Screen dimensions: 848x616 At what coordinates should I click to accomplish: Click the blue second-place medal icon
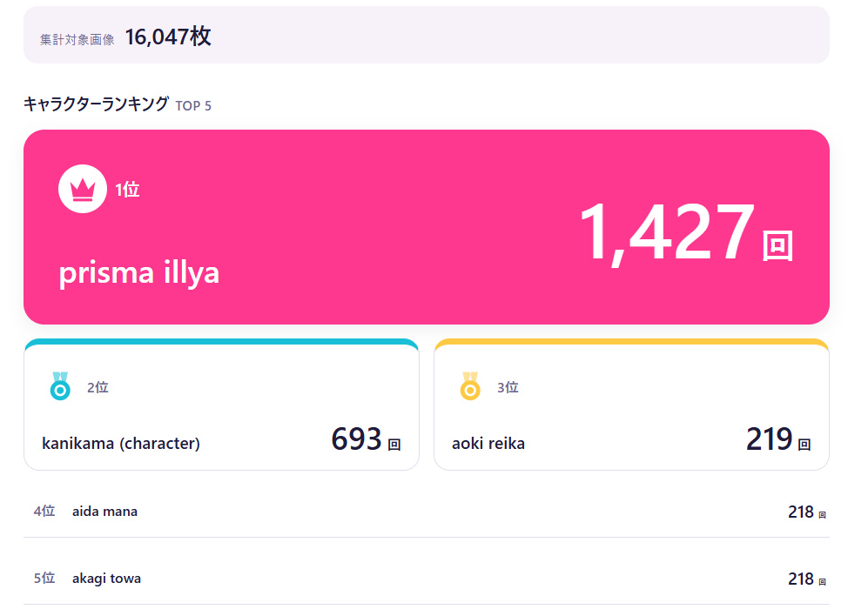point(60,385)
